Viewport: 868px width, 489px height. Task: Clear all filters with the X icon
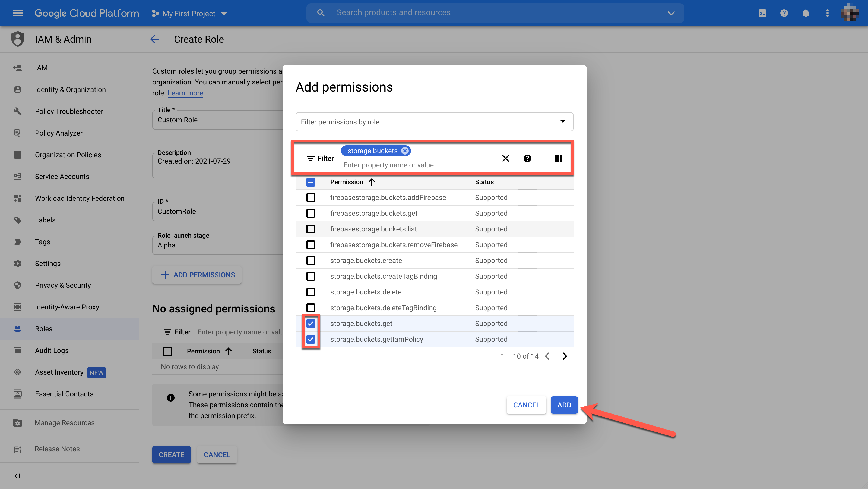[505, 158]
